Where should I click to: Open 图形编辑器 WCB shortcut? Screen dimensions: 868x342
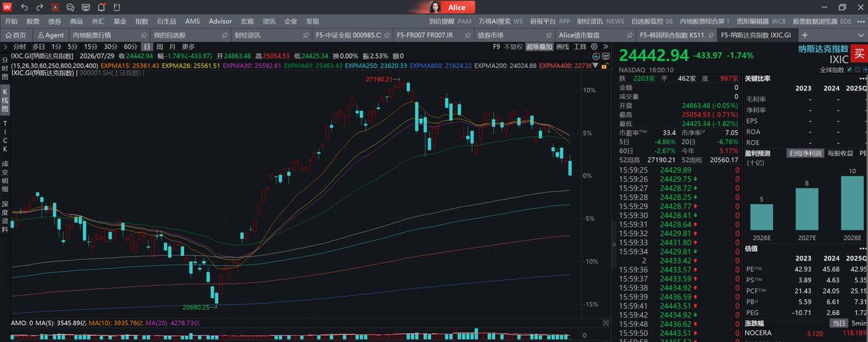761,21
